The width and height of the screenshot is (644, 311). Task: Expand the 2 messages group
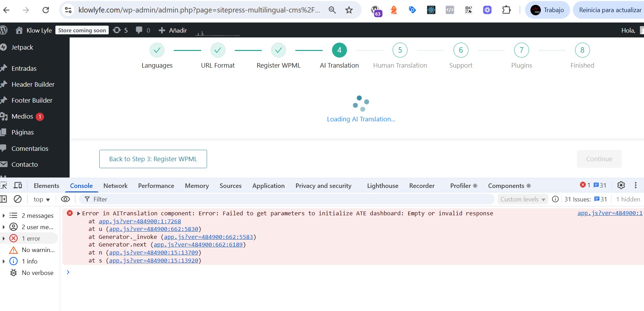point(4,216)
